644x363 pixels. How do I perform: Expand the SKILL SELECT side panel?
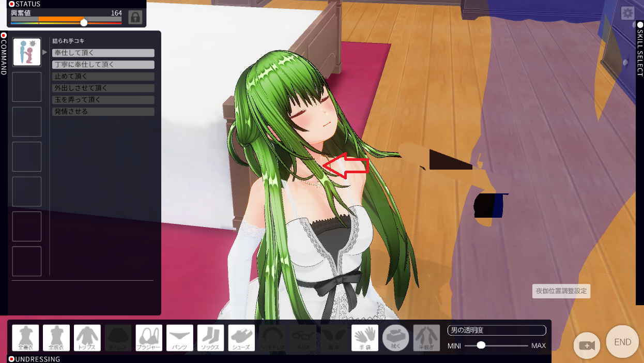(x=640, y=49)
